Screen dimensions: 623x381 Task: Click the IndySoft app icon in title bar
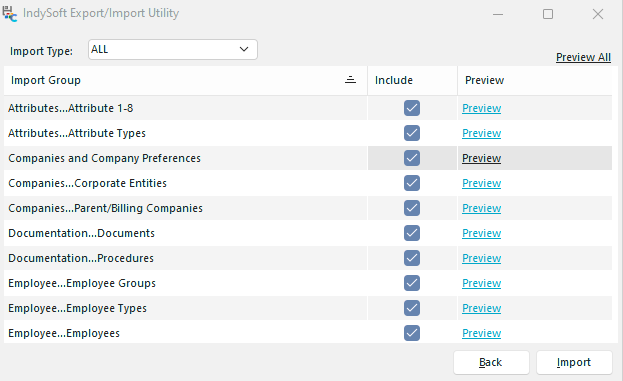click(x=10, y=14)
